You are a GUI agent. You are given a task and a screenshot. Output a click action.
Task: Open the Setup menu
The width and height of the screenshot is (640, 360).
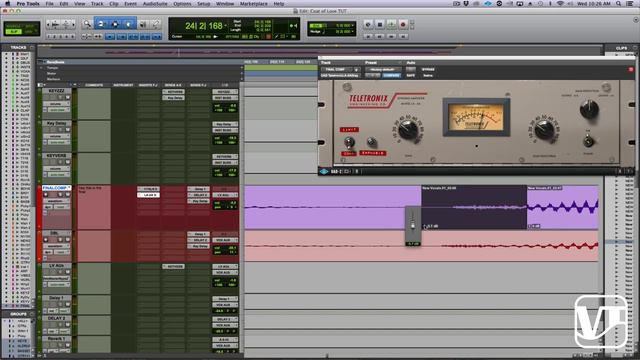point(203,4)
